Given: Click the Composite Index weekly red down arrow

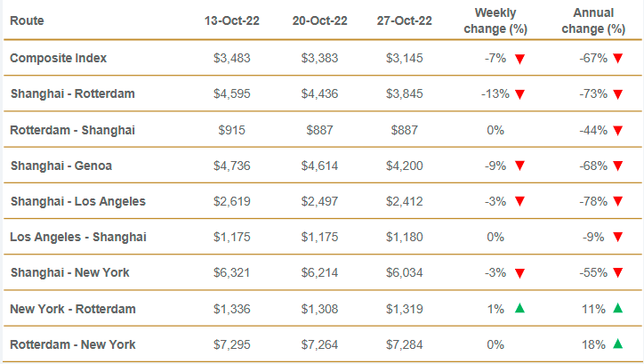Looking at the screenshot, I should click(519, 59).
